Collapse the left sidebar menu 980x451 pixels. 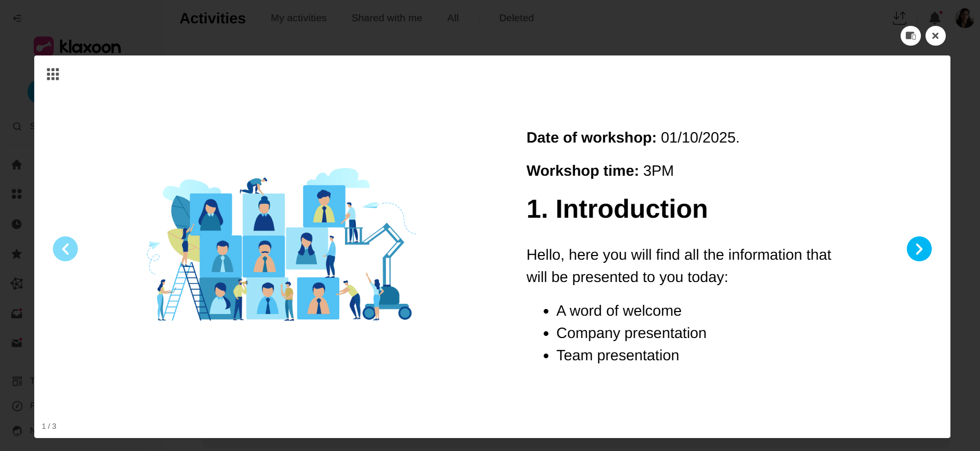click(17, 18)
